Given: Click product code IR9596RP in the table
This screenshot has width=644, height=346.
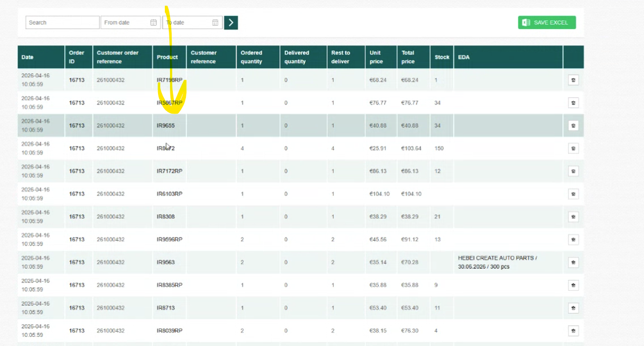Looking at the screenshot, I should point(169,239).
